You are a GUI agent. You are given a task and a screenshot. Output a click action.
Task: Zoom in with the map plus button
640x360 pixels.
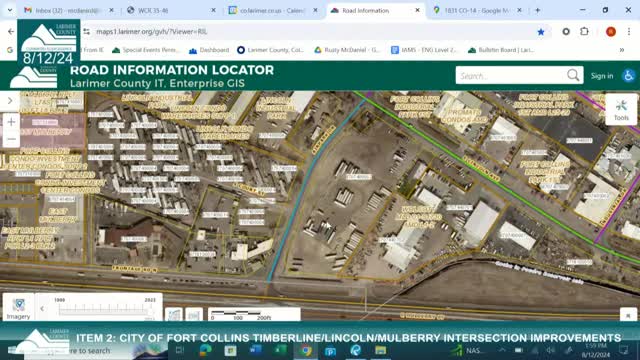(11, 122)
